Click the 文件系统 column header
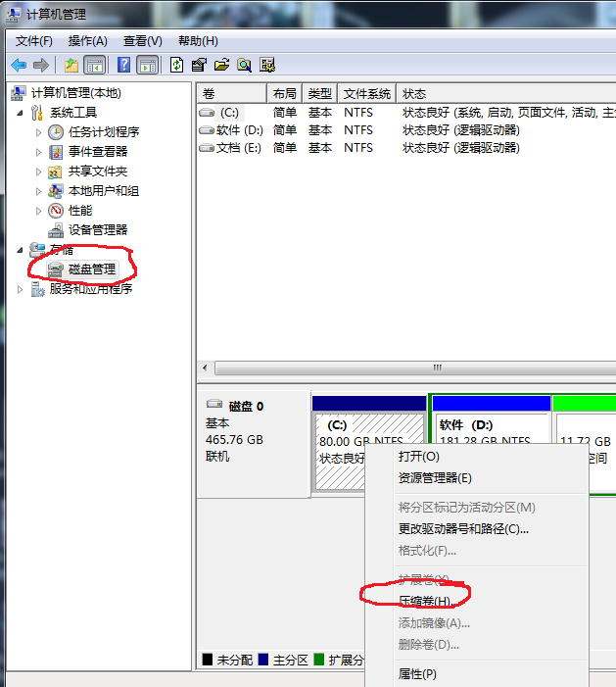Image resolution: width=616 pixels, height=687 pixels. [367, 94]
